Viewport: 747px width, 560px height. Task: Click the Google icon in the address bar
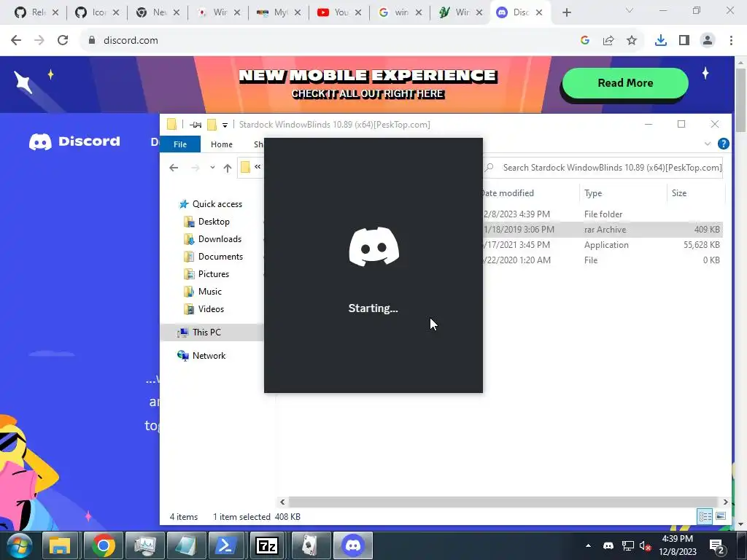585,41
